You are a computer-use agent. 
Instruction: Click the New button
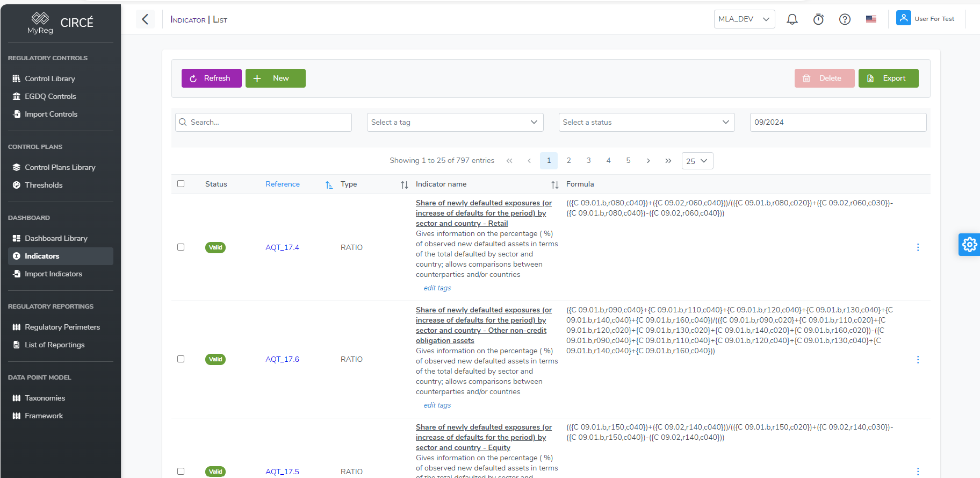(275, 78)
